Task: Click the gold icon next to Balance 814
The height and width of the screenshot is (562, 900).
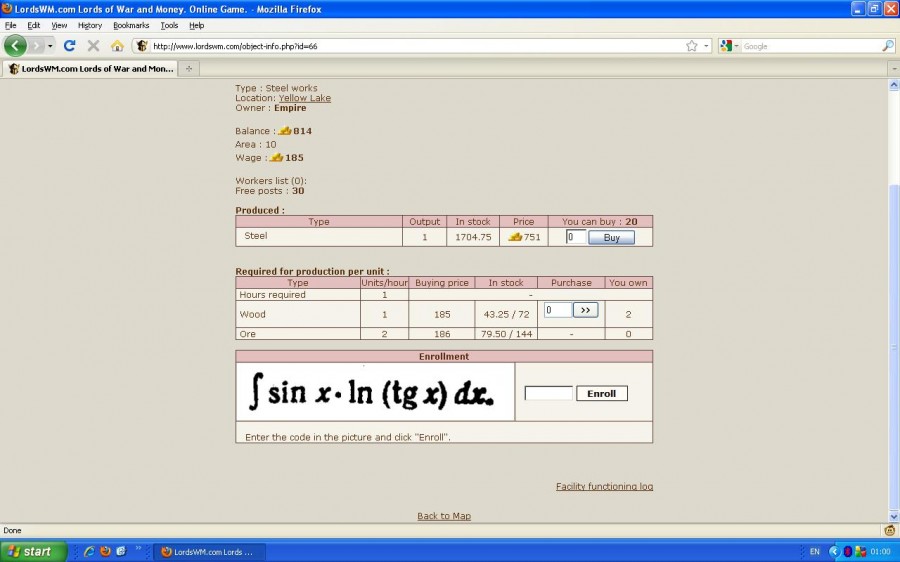Action: click(x=285, y=131)
